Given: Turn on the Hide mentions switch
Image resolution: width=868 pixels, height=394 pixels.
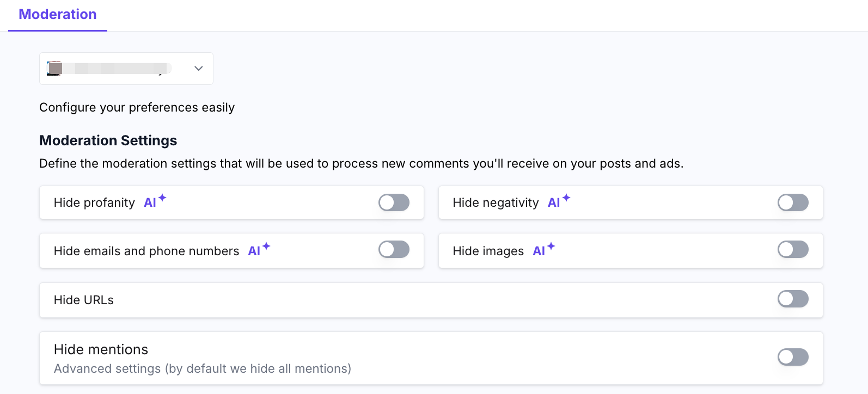Looking at the screenshot, I should coord(793,357).
